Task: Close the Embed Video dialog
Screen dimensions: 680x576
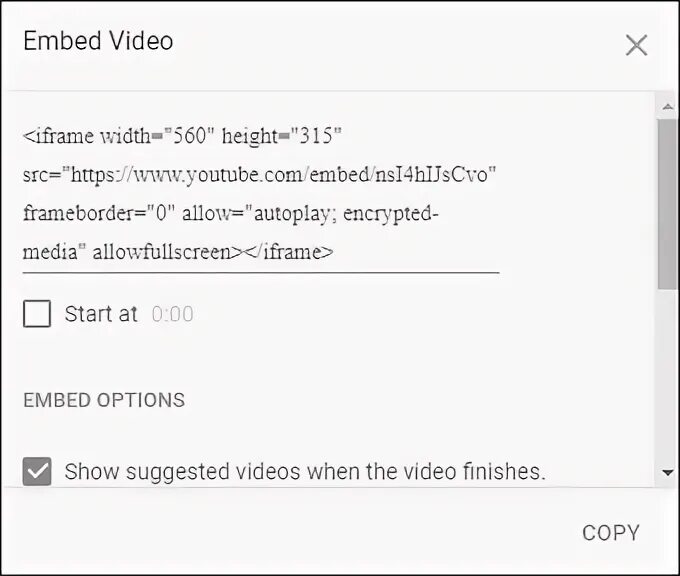Action: point(636,45)
